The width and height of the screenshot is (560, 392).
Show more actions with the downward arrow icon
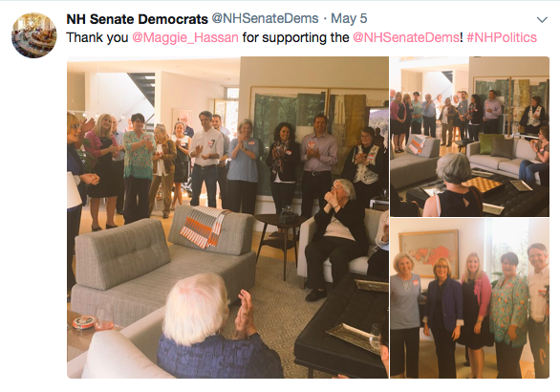click(x=542, y=20)
